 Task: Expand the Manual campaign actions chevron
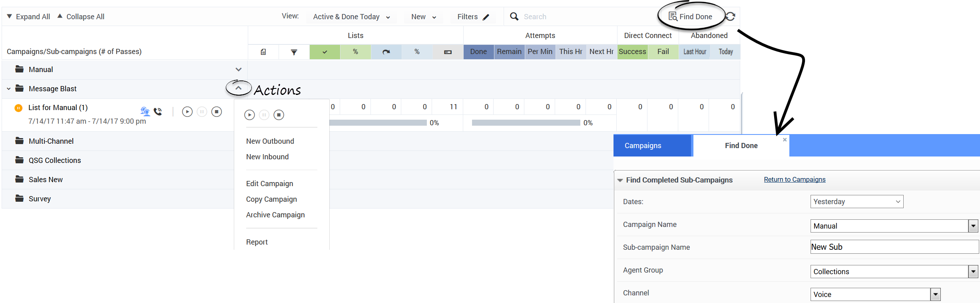239,70
